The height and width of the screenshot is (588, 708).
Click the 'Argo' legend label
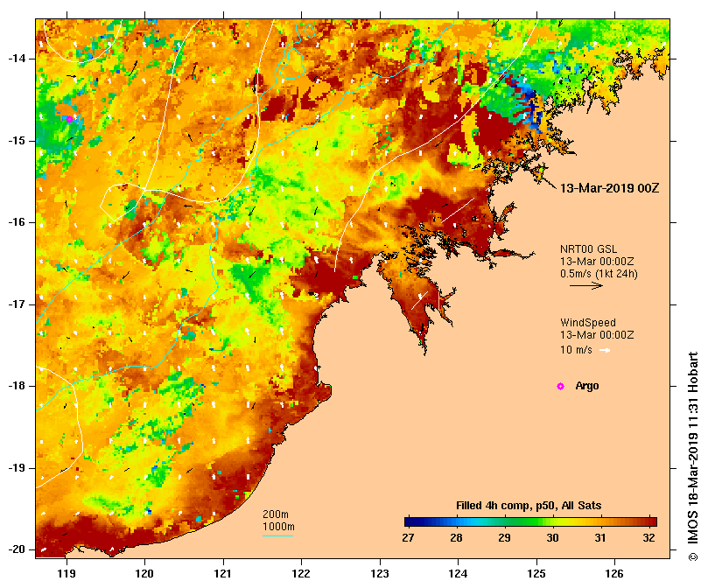point(587,386)
